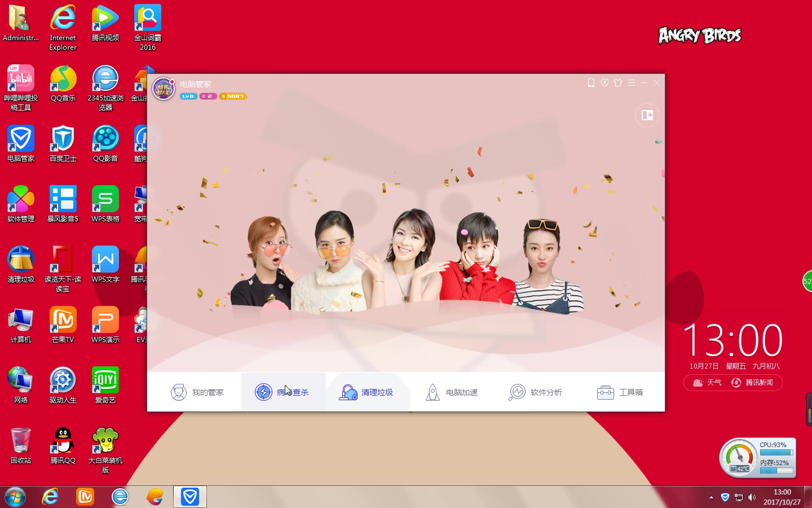Open 大白菜装机版 shortcut
Image resolution: width=812 pixels, height=508 pixels.
105,450
